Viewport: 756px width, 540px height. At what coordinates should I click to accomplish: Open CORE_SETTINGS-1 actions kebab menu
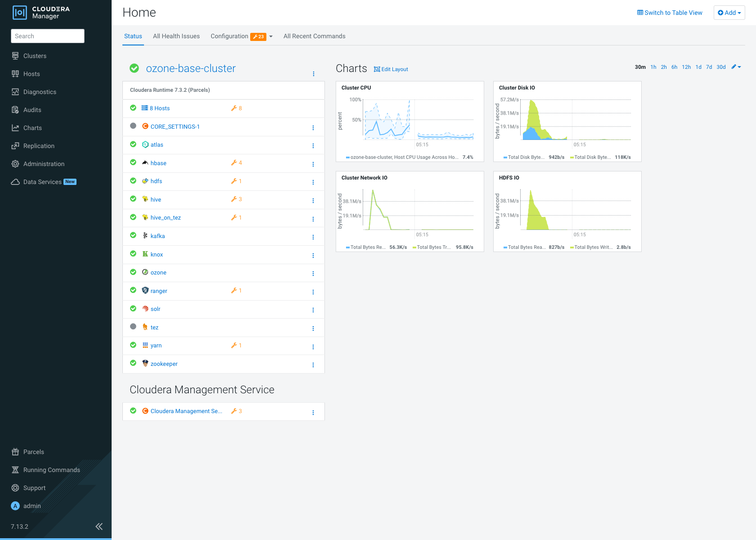pyautogui.click(x=313, y=128)
